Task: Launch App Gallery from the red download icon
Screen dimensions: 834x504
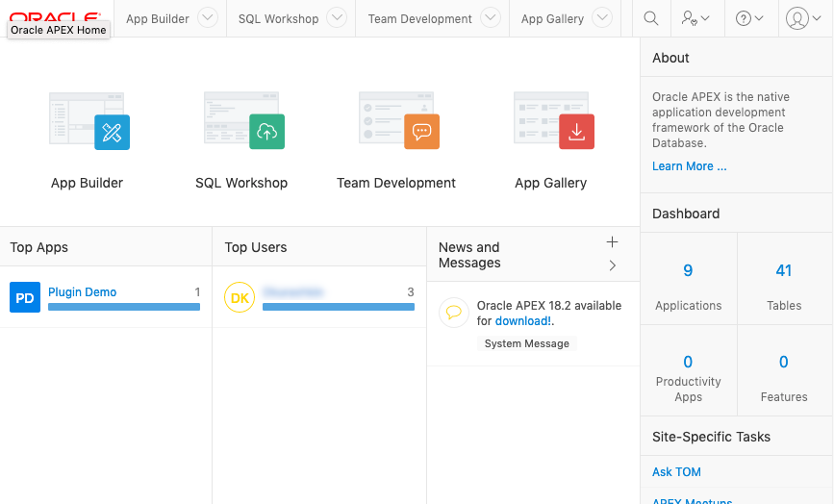Action: point(576,132)
